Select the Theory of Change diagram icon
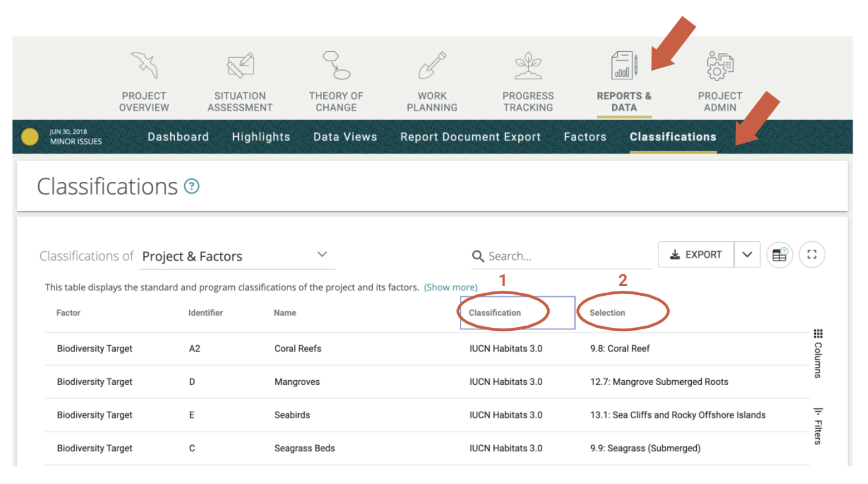 pos(336,65)
